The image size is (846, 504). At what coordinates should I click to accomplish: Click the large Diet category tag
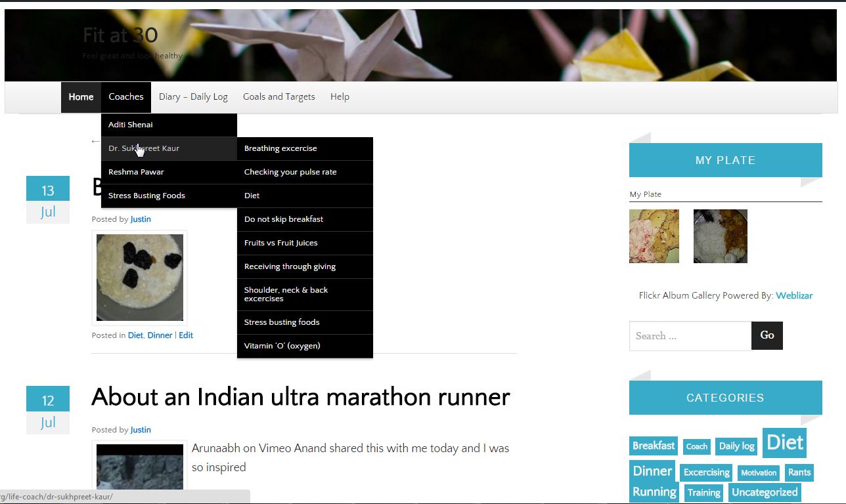(784, 443)
